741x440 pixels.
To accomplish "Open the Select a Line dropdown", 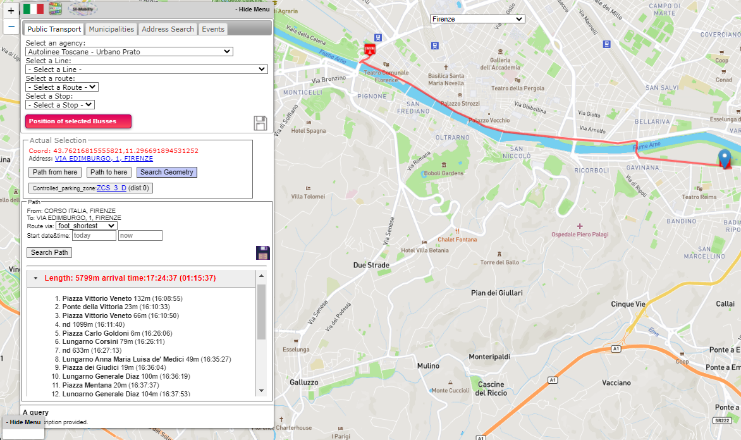I will pyautogui.click(x=146, y=69).
